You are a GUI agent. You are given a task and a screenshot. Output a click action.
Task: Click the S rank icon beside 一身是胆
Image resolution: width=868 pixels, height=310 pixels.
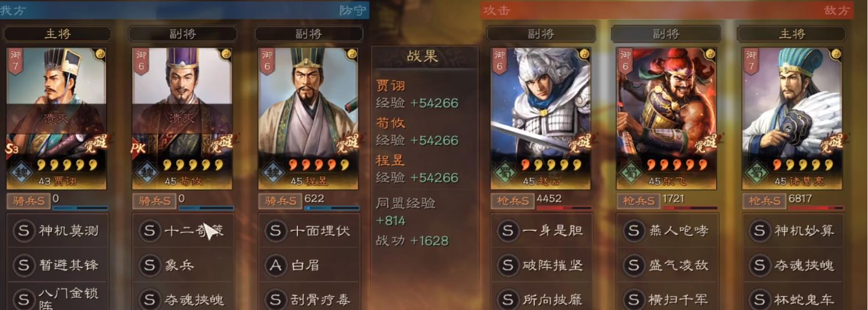point(508,230)
